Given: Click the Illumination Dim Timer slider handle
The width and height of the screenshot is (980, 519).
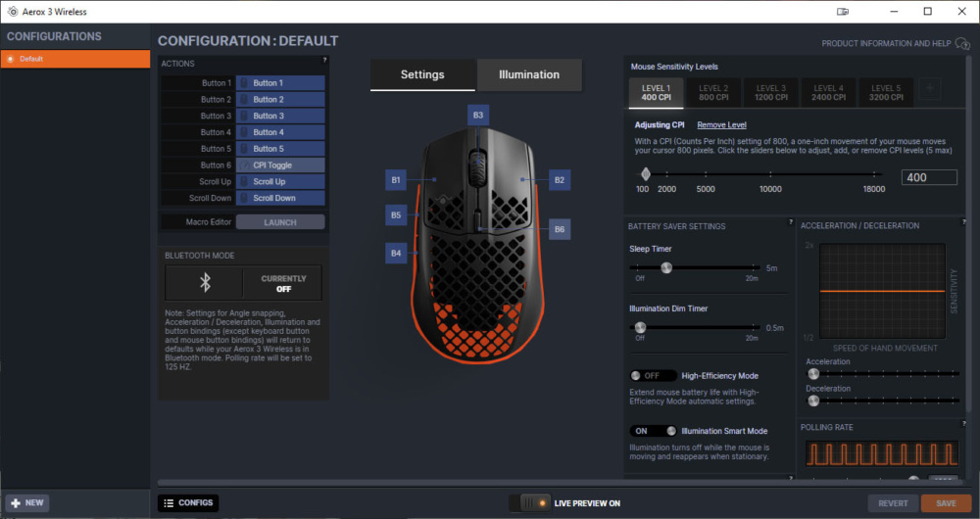Looking at the screenshot, I should click(x=640, y=327).
